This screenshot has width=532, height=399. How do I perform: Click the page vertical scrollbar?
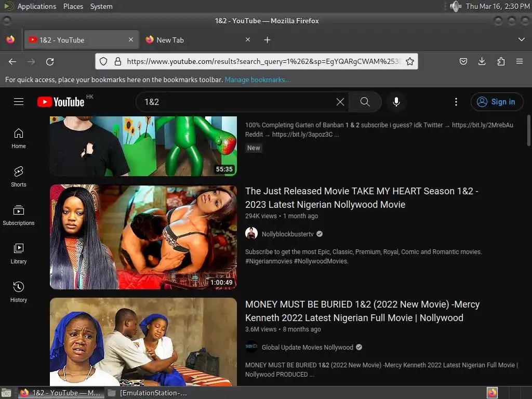pyautogui.click(x=528, y=130)
